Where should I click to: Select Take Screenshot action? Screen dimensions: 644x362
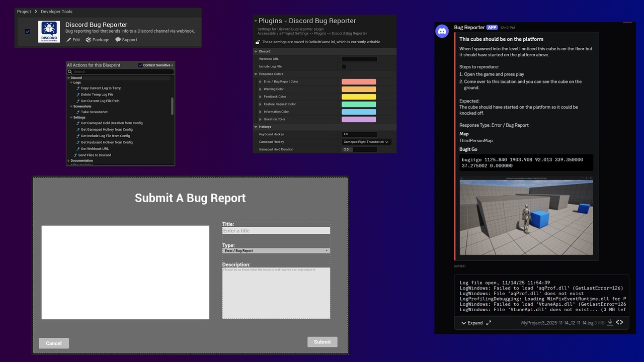pyautogui.click(x=94, y=112)
